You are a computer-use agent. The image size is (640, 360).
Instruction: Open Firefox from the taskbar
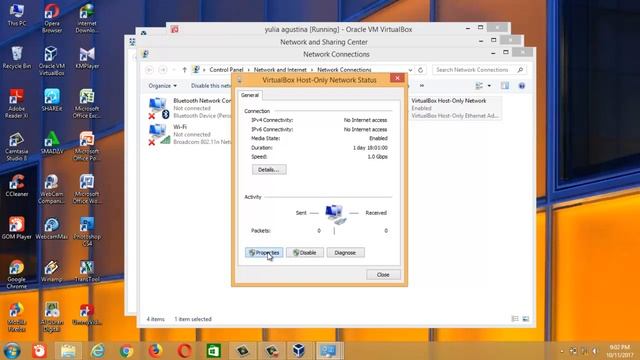[x=155, y=351]
